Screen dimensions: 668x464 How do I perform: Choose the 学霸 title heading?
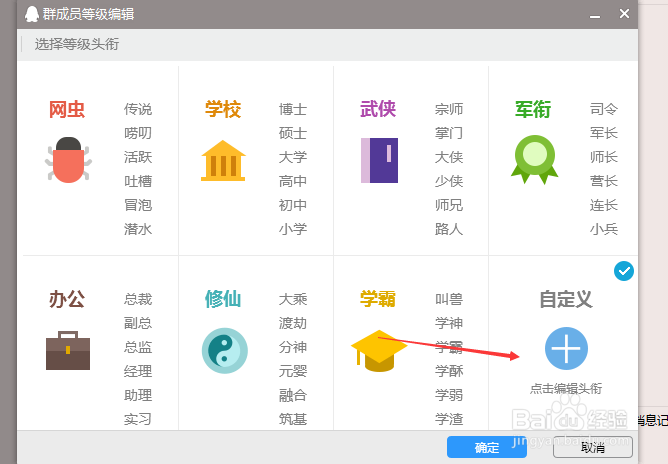[378, 299]
